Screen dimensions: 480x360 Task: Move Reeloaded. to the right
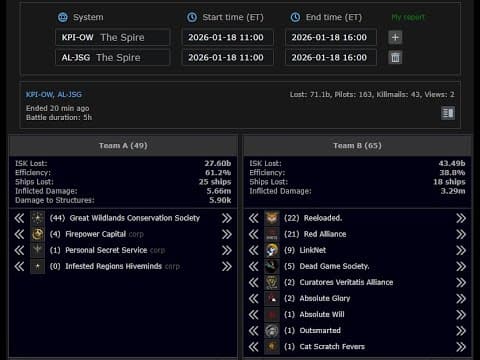click(461, 218)
